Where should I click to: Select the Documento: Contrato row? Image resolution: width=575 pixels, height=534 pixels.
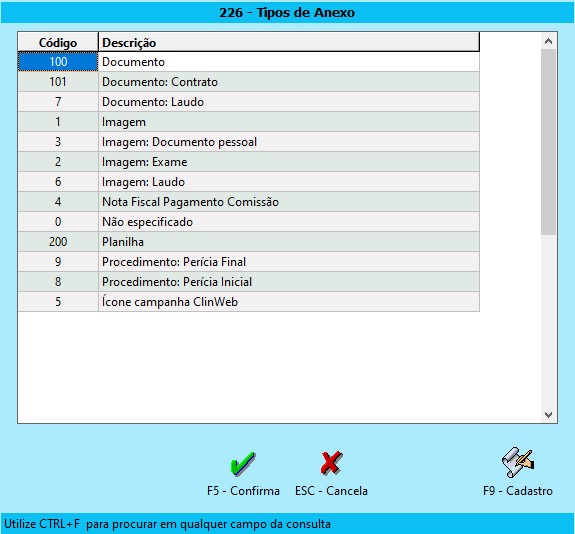tap(248, 82)
